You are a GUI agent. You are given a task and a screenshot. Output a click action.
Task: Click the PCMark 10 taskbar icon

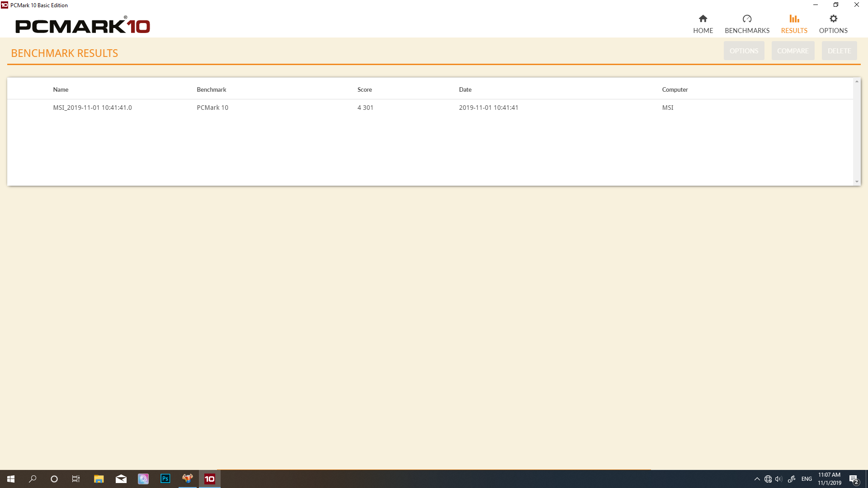pos(209,479)
